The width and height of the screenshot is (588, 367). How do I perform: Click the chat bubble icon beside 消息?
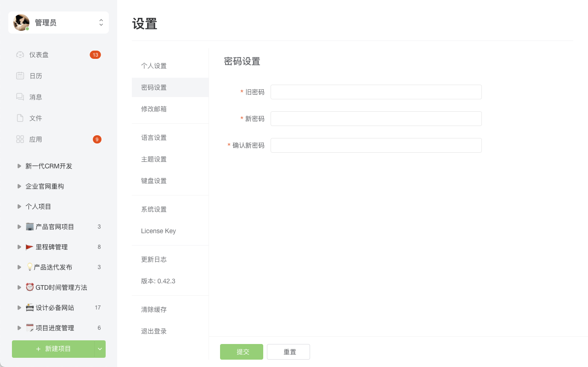20,97
